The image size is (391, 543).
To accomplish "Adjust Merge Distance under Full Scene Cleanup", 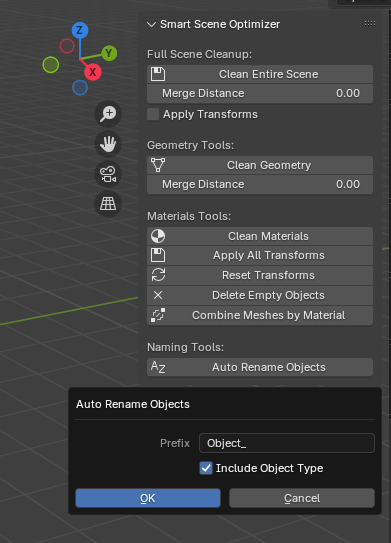I will click(x=260, y=94).
